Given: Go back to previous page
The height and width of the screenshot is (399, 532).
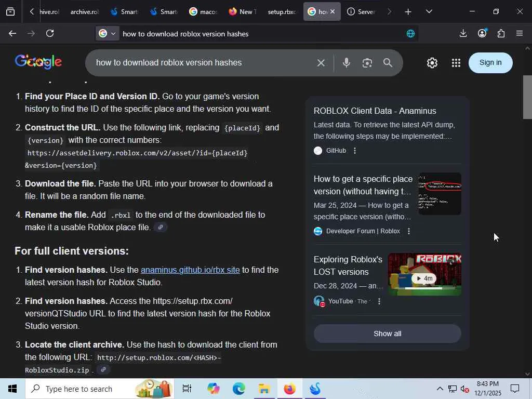Looking at the screenshot, I should [x=12, y=33].
